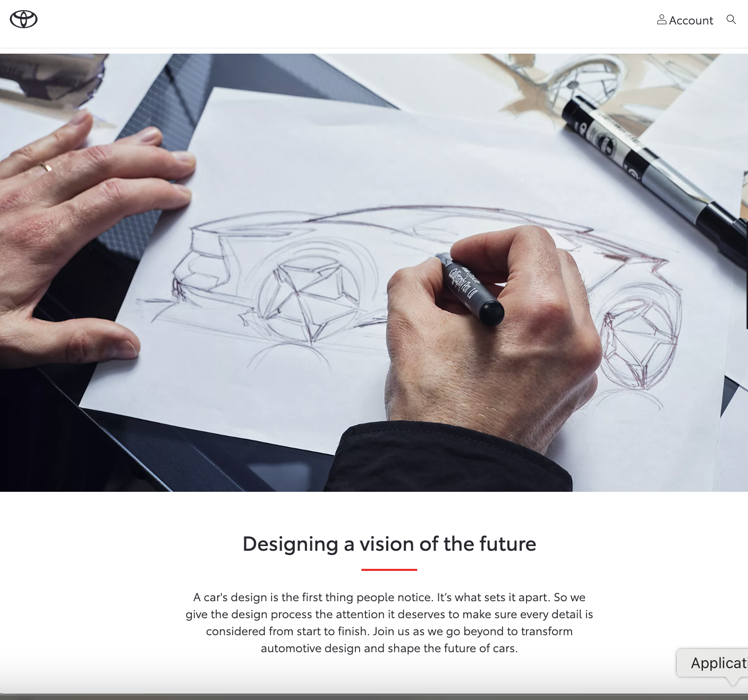Click the "Designing a vision of the future" heading
The image size is (748, 700).
(389, 544)
